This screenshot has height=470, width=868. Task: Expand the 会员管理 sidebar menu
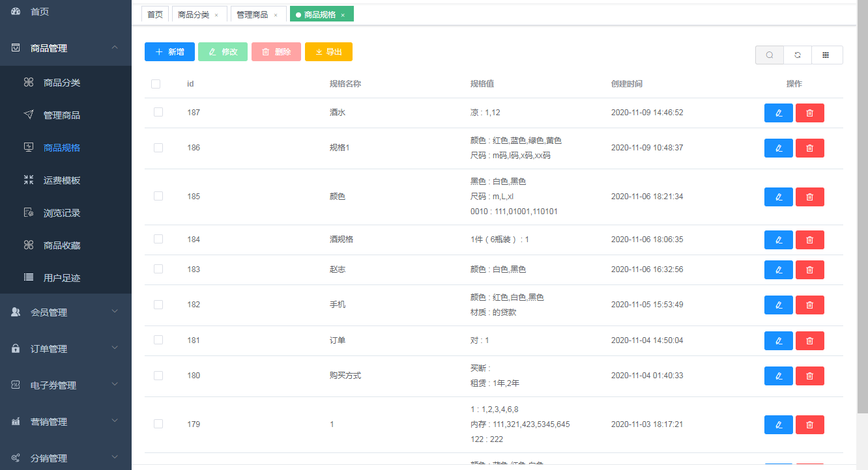pos(66,312)
